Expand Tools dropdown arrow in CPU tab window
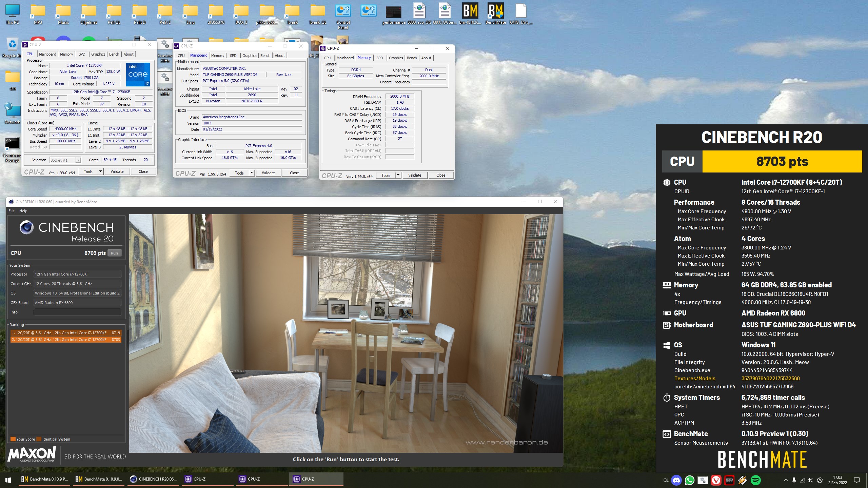Viewport: 868px width, 488px height. tap(100, 171)
